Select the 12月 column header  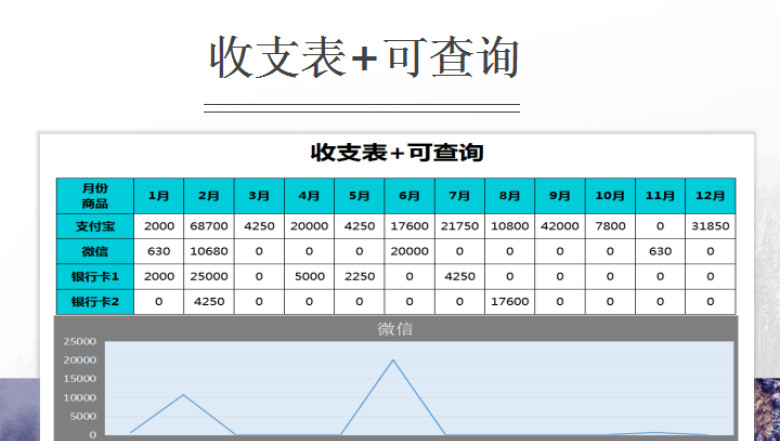click(710, 196)
